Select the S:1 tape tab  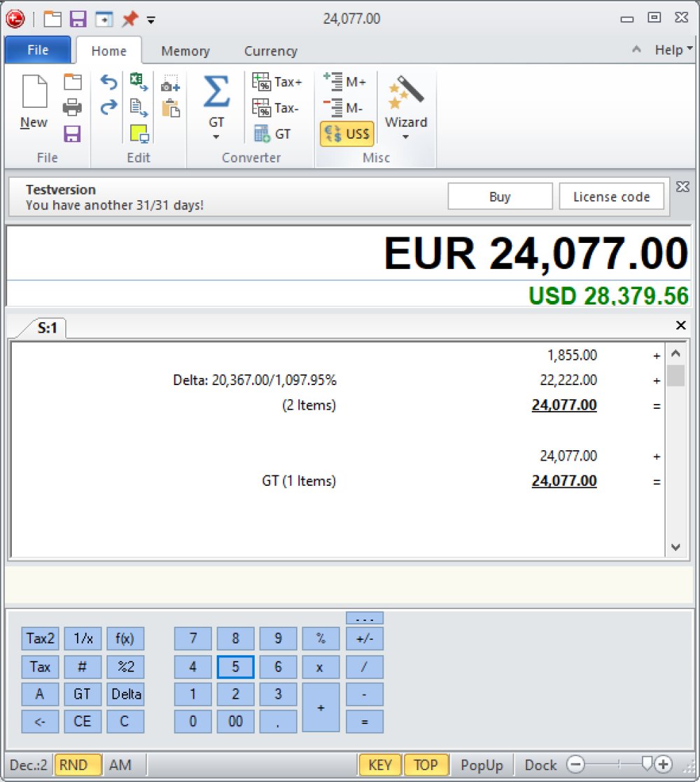point(48,328)
